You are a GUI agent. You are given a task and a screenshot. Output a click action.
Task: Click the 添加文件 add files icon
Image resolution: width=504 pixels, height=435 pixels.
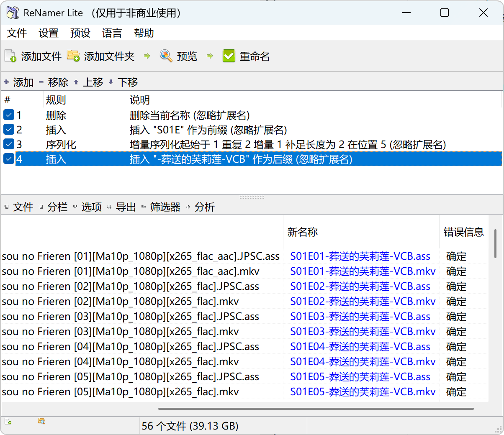[9, 56]
